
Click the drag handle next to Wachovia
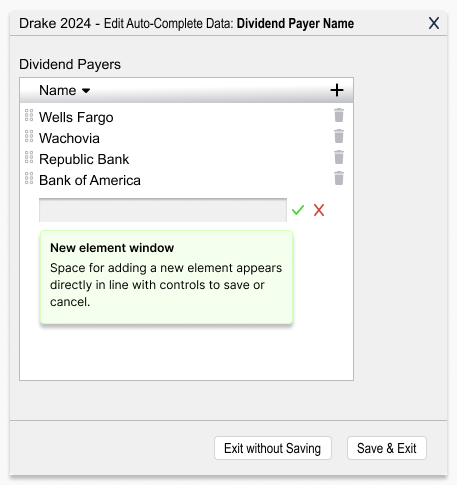point(29,136)
